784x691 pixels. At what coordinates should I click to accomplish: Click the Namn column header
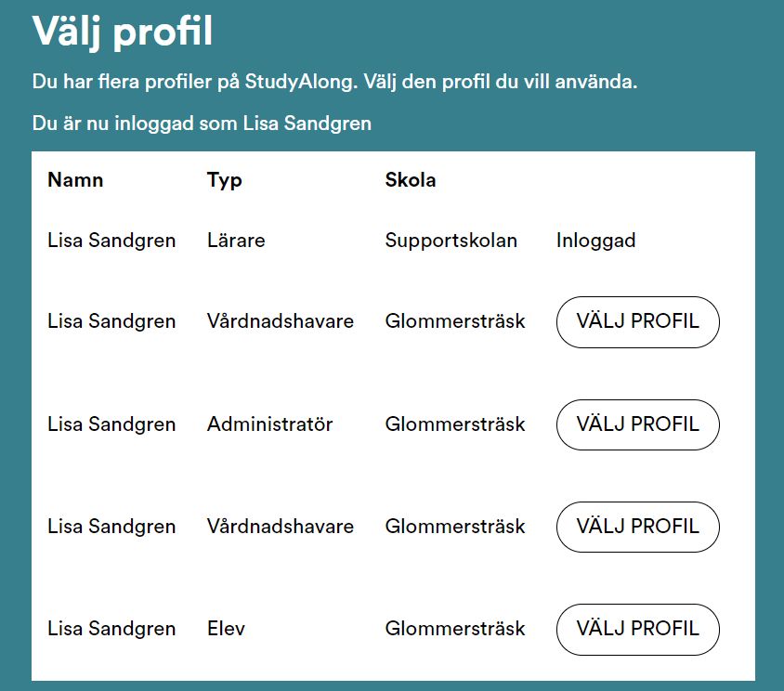75,180
